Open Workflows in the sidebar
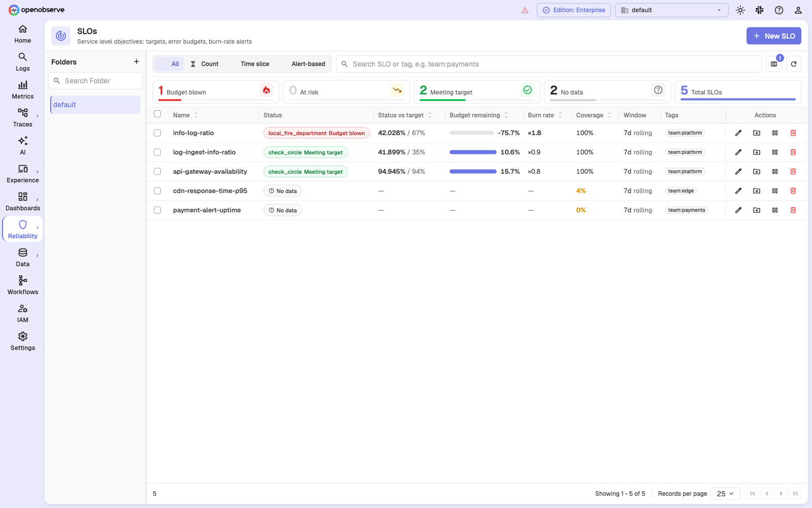The width and height of the screenshot is (812, 508). (x=22, y=285)
